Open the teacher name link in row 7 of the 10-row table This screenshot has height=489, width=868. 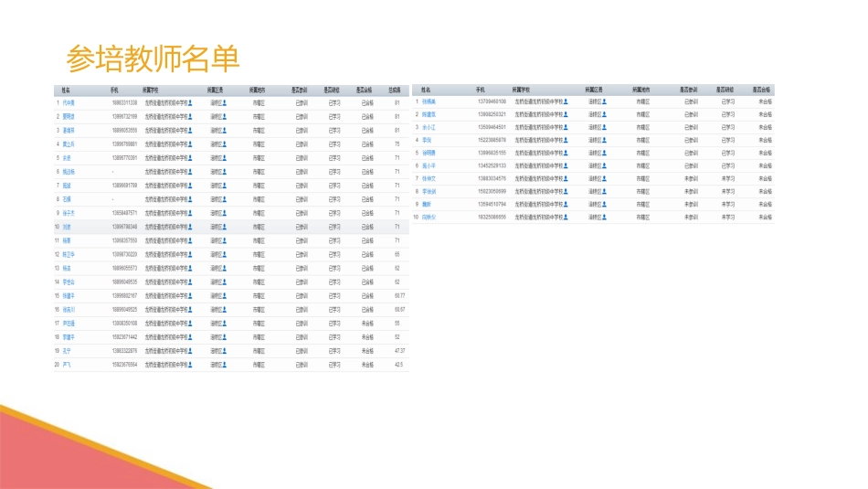click(x=429, y=179)
